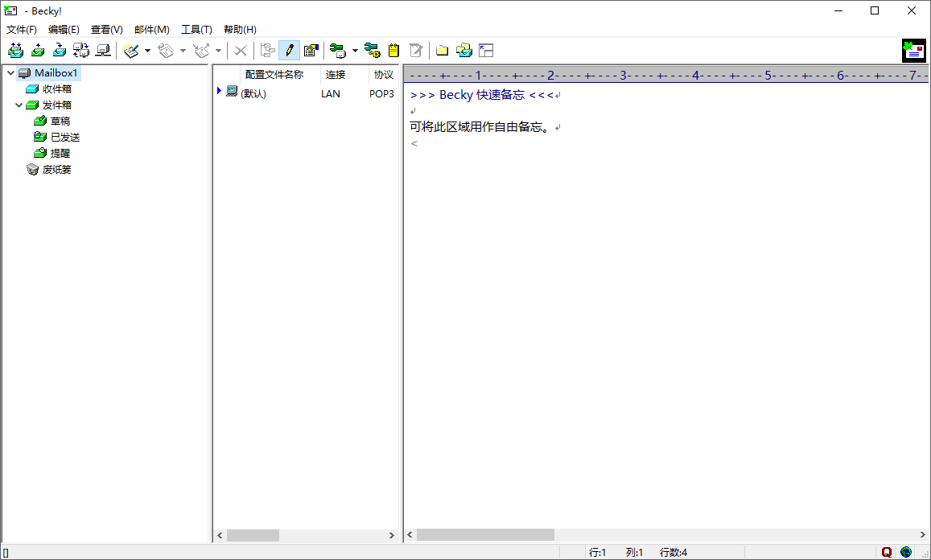Open the 草稿 drafts folder
The width and height of the screenshot is (931, 560).
(x=60, y=121)
